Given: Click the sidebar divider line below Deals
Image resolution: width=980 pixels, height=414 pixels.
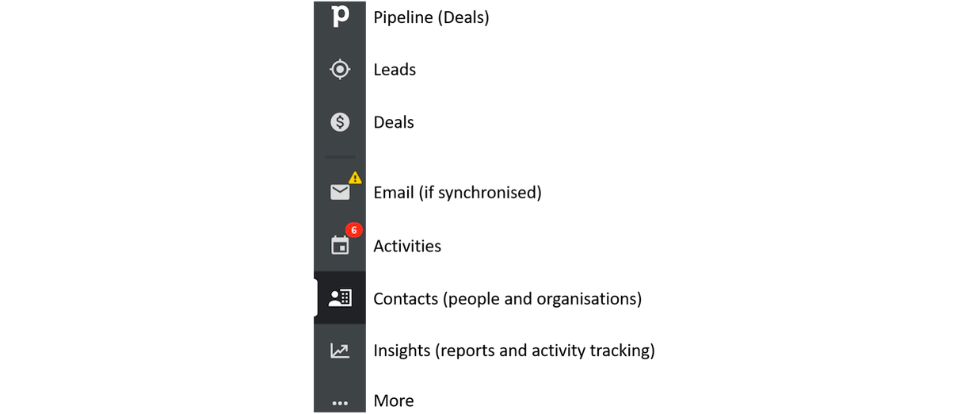Looking at the screenshot, I should [x=340, y=157].
